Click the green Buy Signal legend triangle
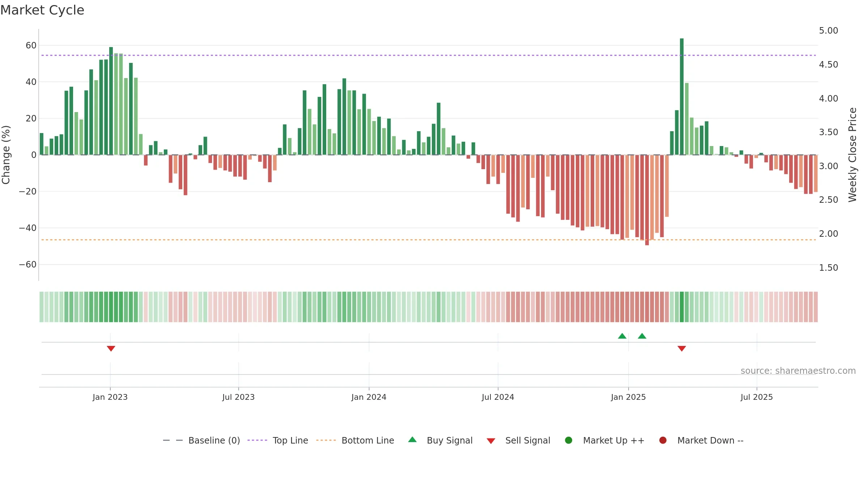 click(x=412, y=440)
